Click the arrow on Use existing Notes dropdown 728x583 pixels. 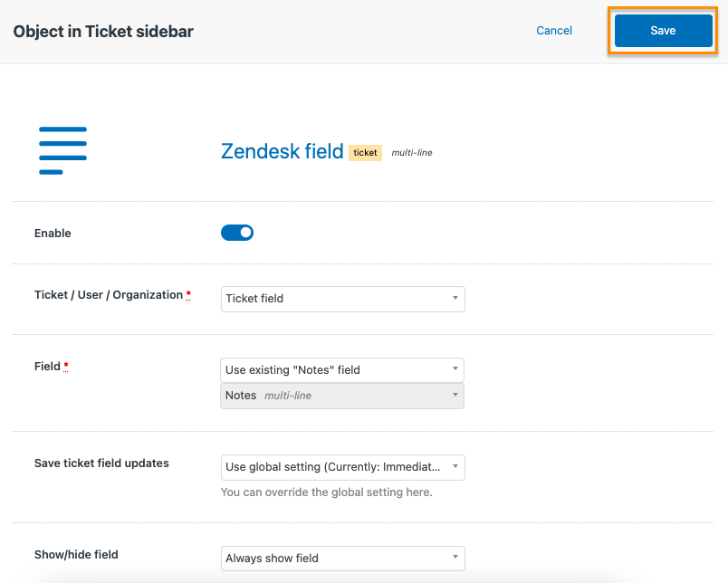(x=455, y=368)
